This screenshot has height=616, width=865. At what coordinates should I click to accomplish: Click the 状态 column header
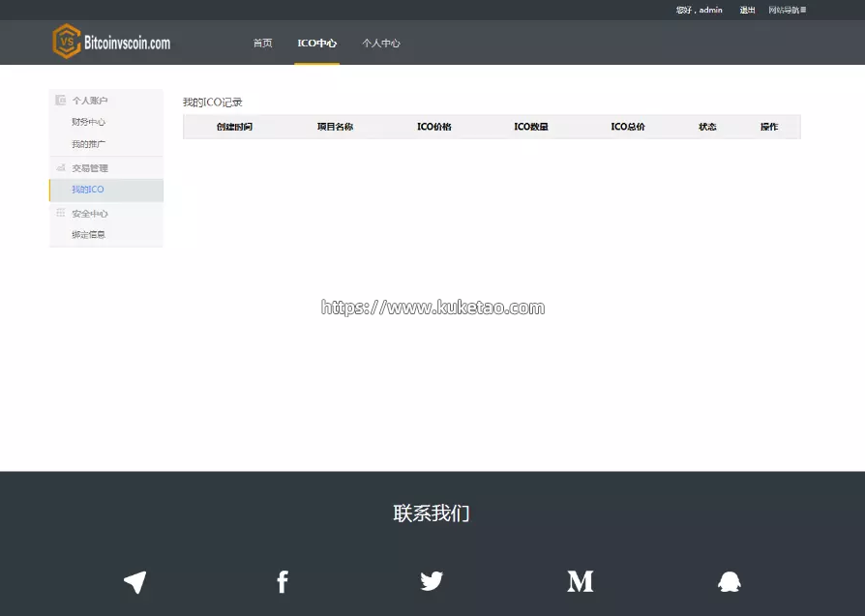(707, 127)
